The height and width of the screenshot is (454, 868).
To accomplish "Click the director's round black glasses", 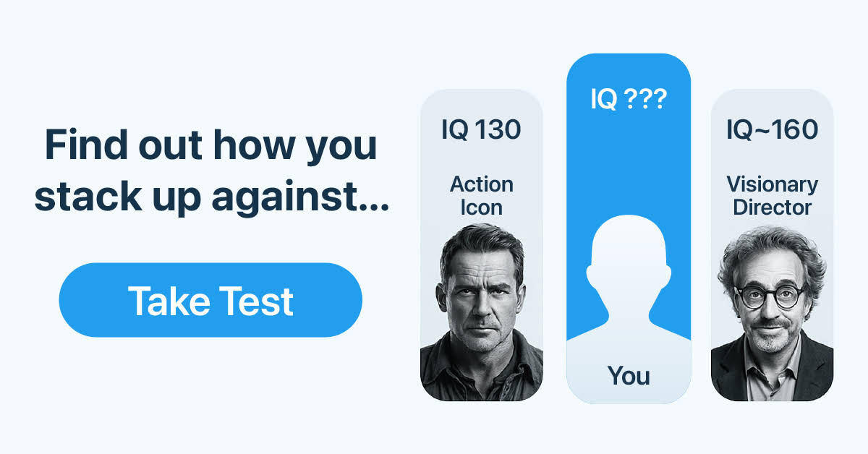I will 770,296.
